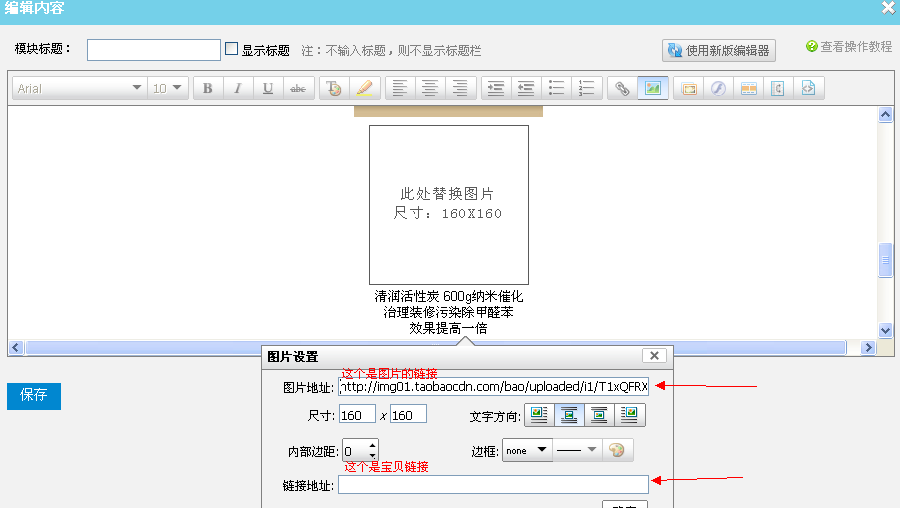Open the 查看操作教程 tutorial link
This screenshot has width=900, height=508.
849,47
